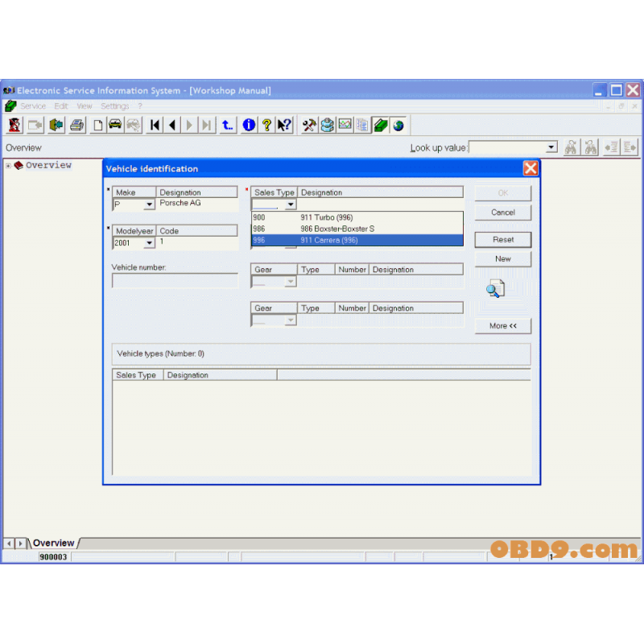Click the blank new document icon

coord(97,125)
